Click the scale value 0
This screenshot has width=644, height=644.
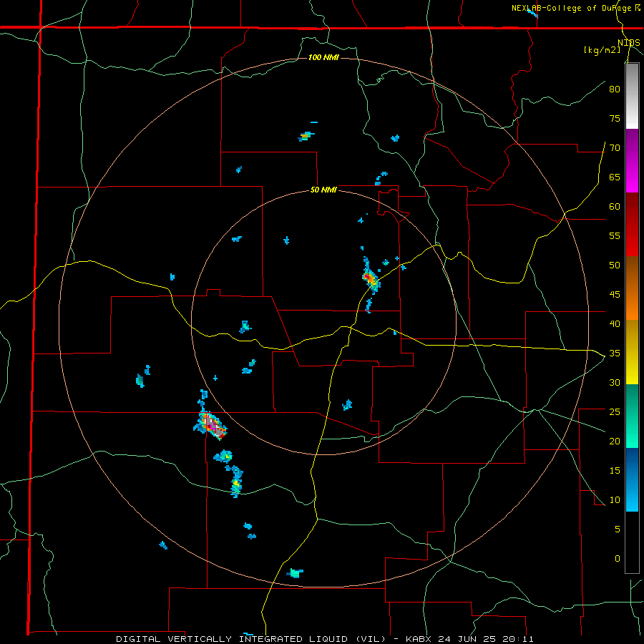(618, 559)
